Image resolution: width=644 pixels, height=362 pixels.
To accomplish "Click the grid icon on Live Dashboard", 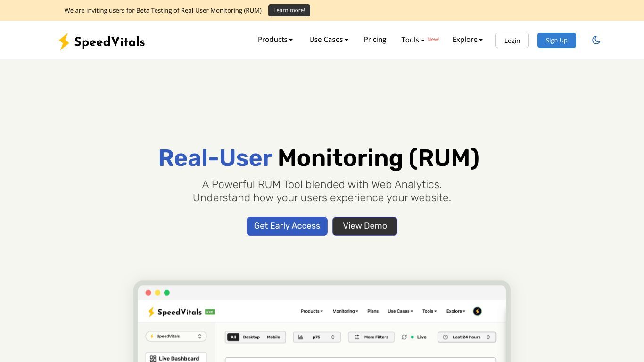I will (153, 359).
